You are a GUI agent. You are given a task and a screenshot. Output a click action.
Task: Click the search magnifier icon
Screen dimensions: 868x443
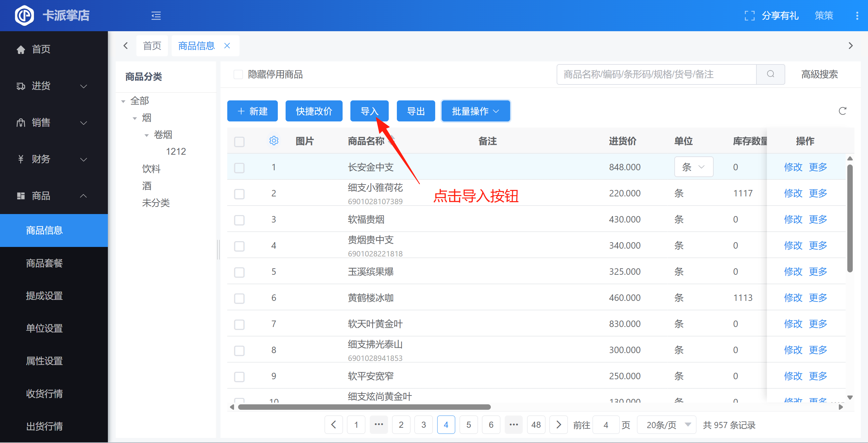click(x=770, y=74)
